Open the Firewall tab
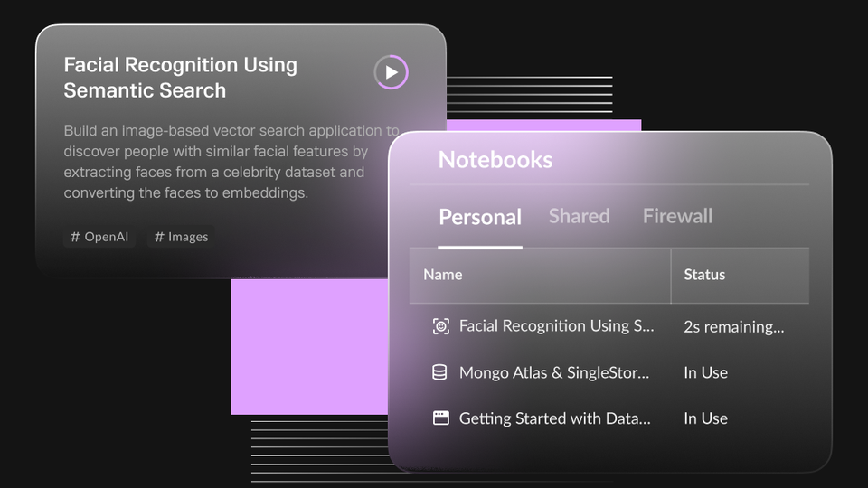The image size is (868, 488). (677, 216)
